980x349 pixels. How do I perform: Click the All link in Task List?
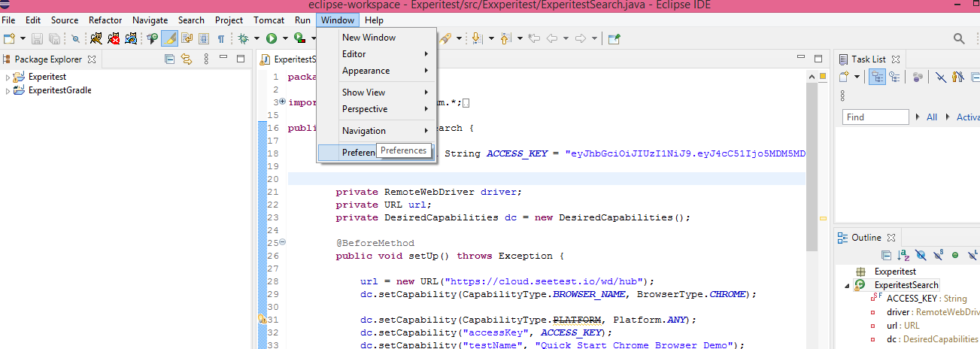coord(931,117)
